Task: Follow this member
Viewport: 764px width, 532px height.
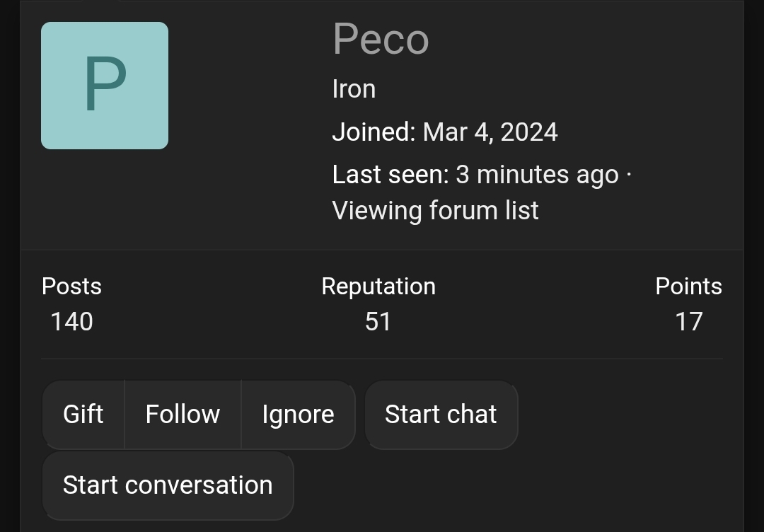Action: (183, 415)
